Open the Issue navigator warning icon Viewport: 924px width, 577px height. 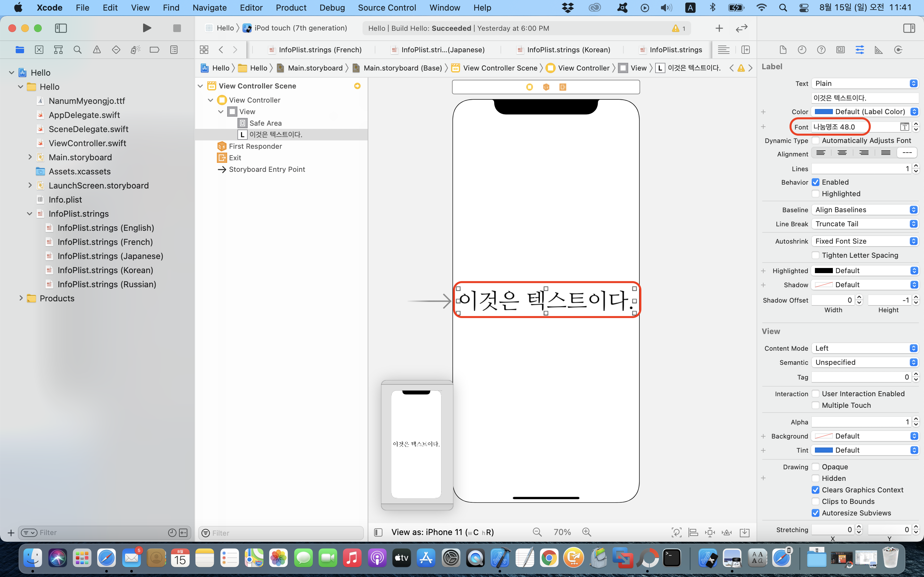pos(97,50)
